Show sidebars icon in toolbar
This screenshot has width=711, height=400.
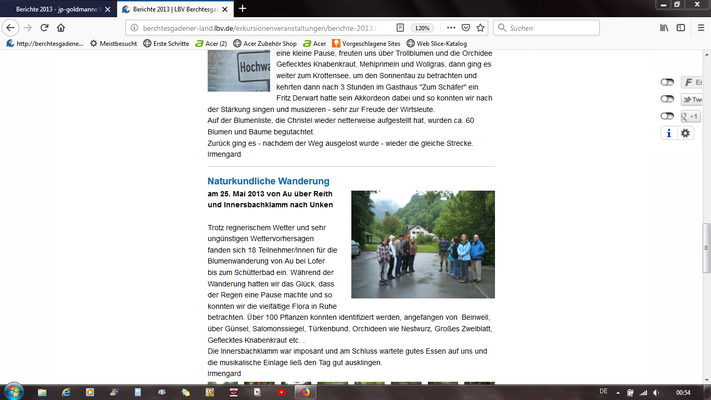click(x=681, y=28)
